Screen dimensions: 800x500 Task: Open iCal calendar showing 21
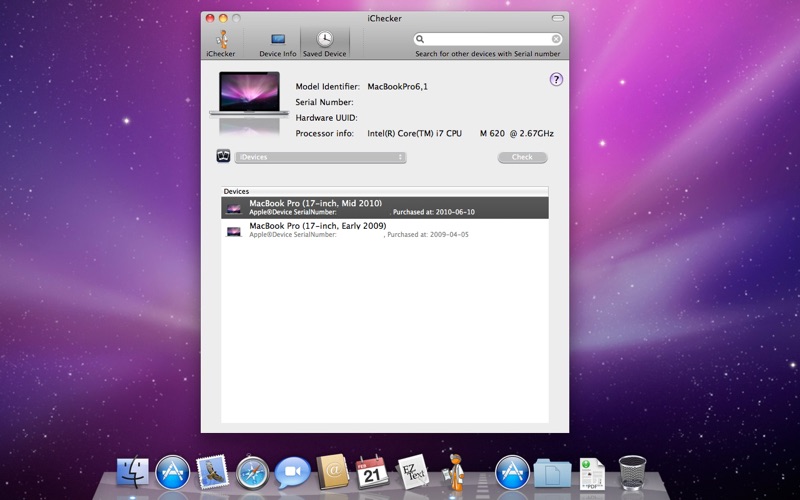(x=372, y=472)
